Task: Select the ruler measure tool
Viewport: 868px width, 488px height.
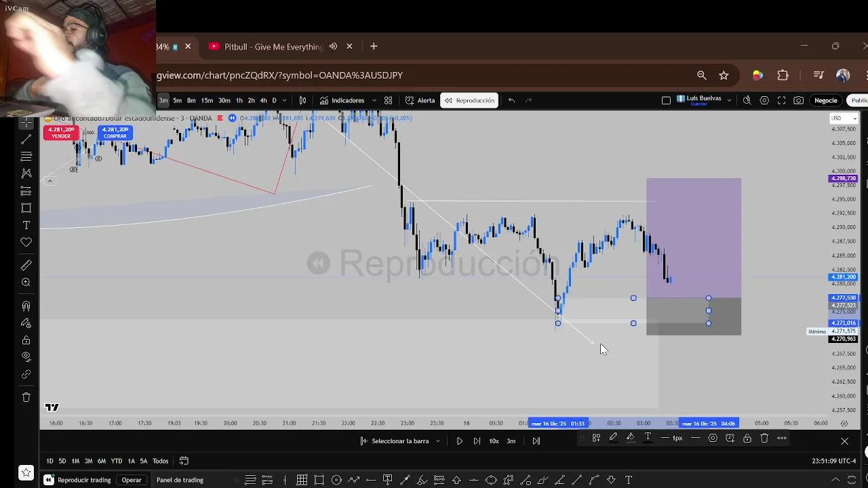Action: [26, 265]
